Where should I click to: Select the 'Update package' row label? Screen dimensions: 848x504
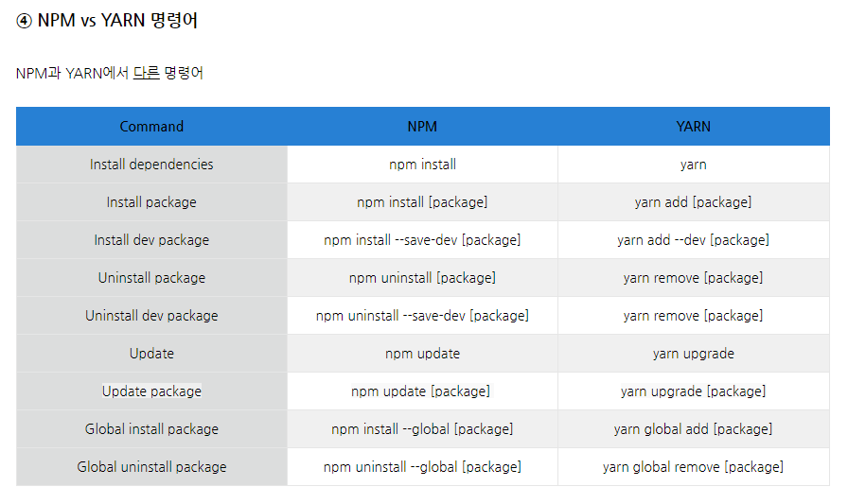point(151,391)
